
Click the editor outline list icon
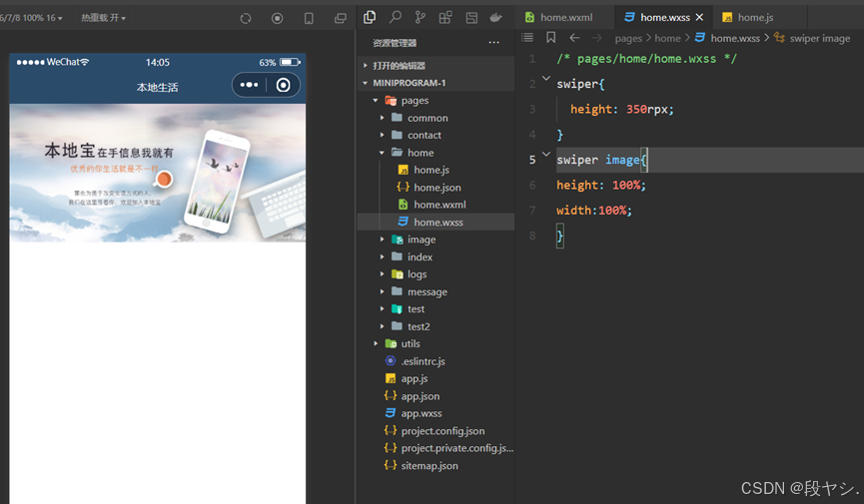(527, 38)
